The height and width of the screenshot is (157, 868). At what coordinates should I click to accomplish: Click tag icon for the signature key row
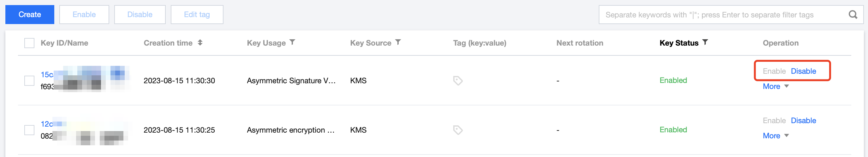coord(458,81)
